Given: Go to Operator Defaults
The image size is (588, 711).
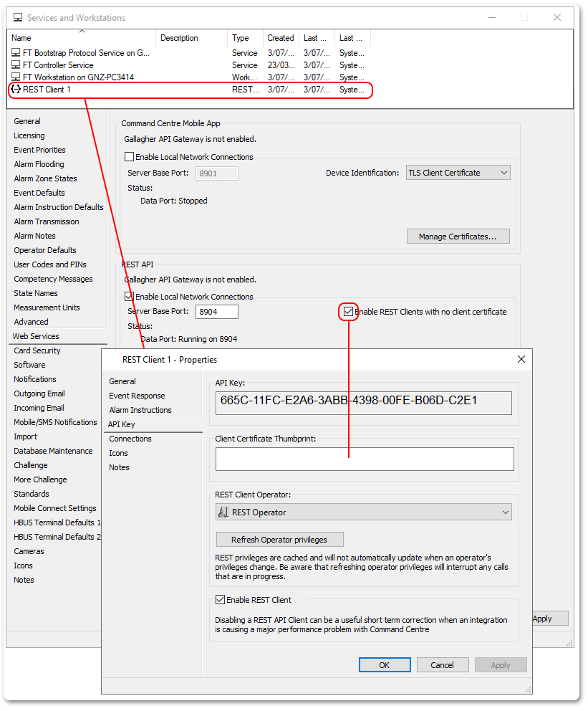Looking at the screenshot, I should (45, 250).
